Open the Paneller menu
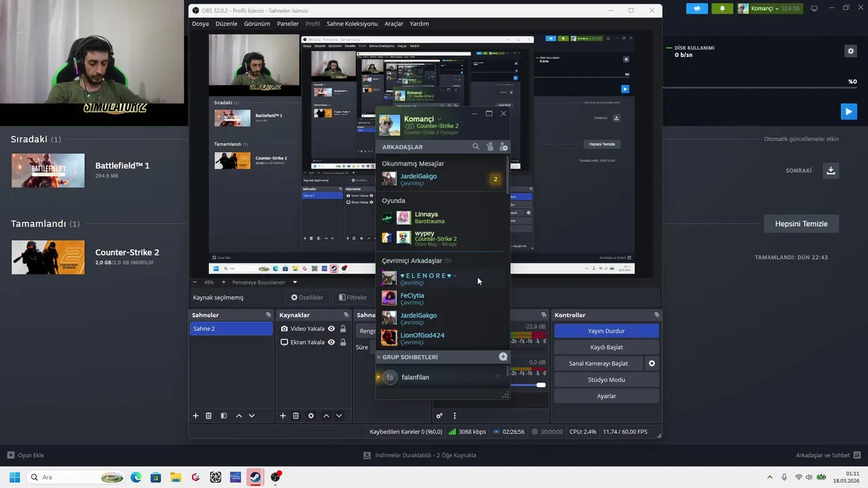This screenshot has height=488, width=868. (x=288, y=24)
